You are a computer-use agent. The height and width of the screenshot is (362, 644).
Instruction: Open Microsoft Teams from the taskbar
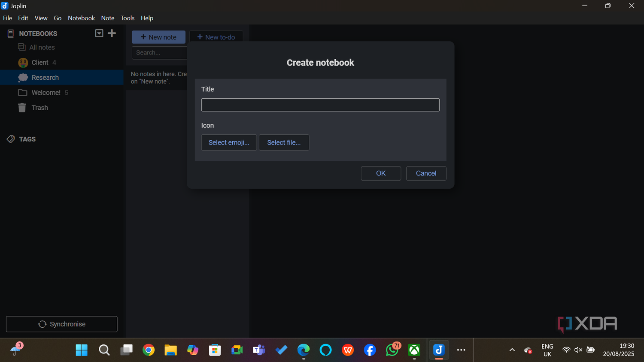259,350
